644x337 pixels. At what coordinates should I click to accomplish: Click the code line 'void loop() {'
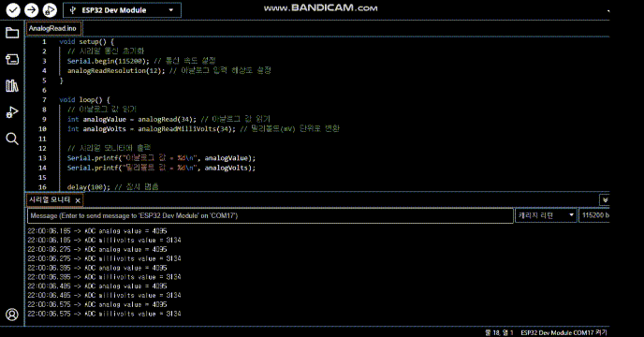(x=84, y=100)
